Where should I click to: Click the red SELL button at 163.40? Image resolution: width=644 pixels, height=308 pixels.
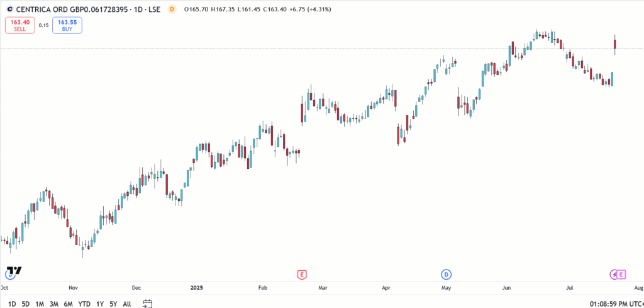tap(20, 25)
